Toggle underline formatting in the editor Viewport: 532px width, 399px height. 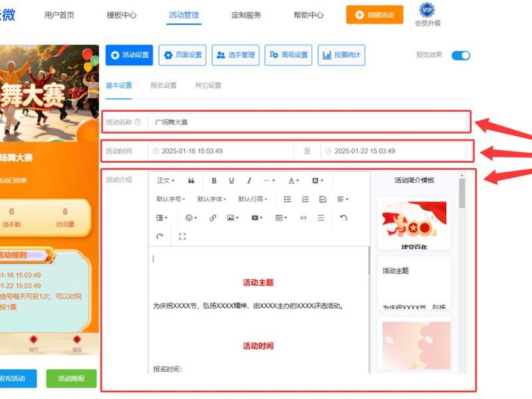pyautogui.click(x=231, y=180)
